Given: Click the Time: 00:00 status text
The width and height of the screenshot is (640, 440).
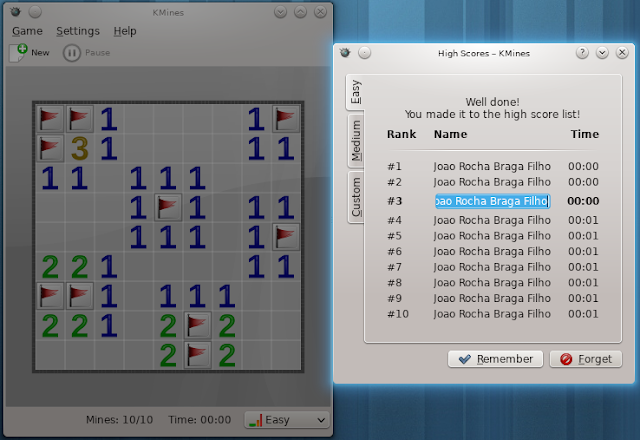Looking at the screenshot, I should (x=200, y=420).
